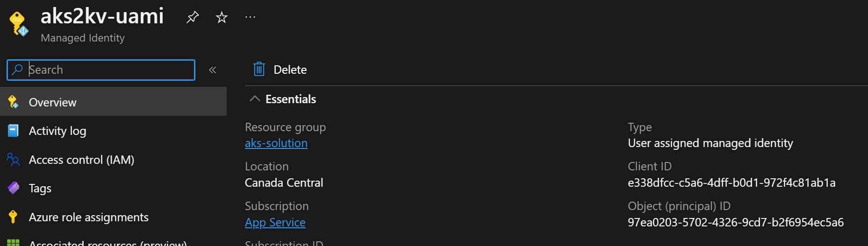Viewport: 868px width, 246px height.
Task: Click the pin to dashboard icon
Action: click(193, 18)
